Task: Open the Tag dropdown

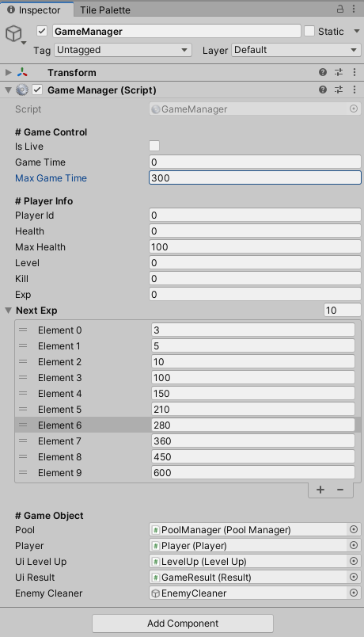Action: point(123,50)
